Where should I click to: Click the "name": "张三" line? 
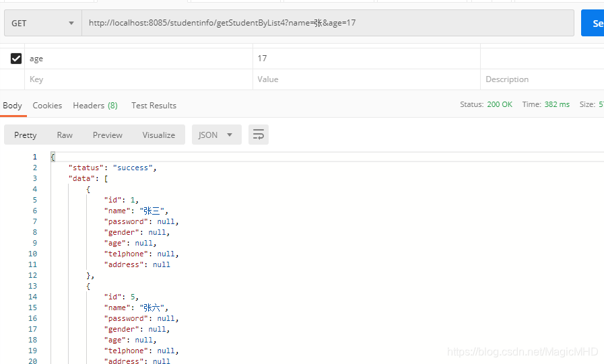coord(136,211)
